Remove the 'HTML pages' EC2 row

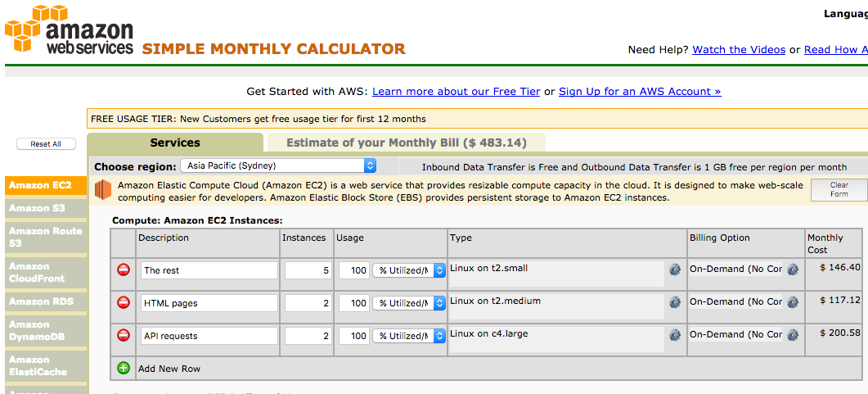124,302
